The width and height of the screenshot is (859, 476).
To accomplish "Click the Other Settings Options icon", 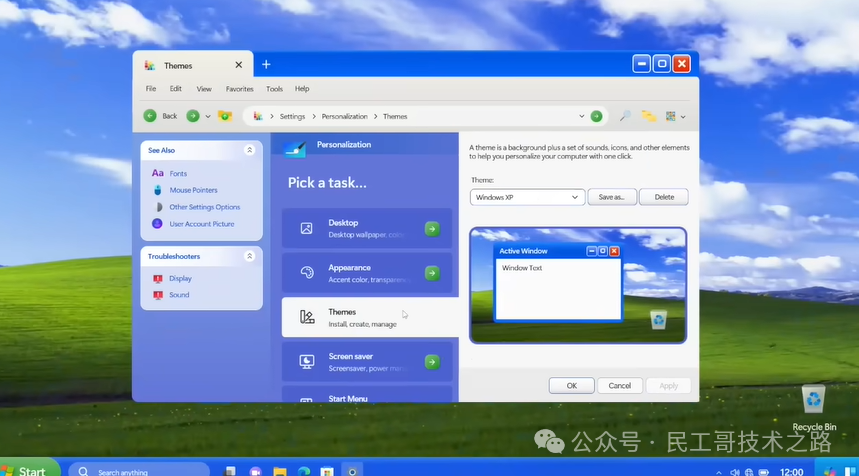I will [x=158, y=207].
